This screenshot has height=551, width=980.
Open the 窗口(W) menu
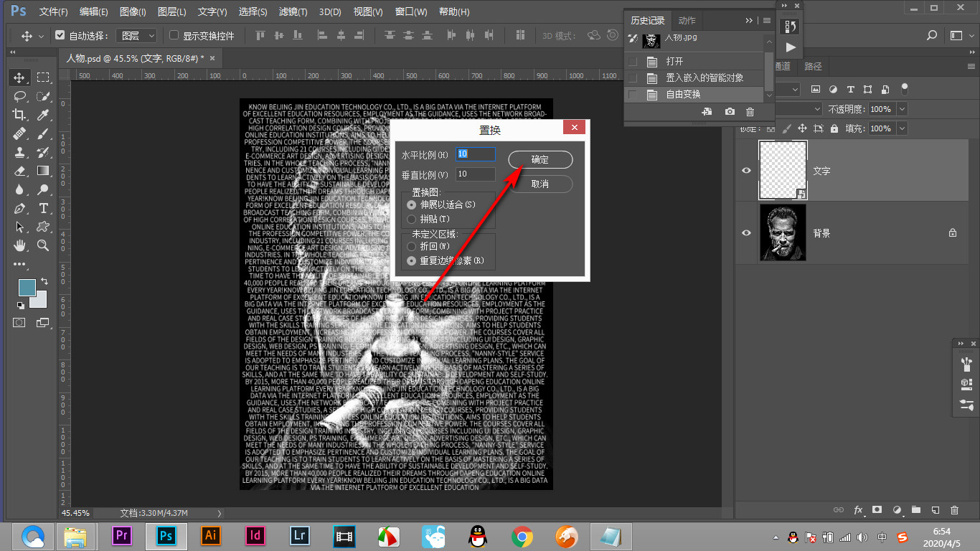pos(411,11)
